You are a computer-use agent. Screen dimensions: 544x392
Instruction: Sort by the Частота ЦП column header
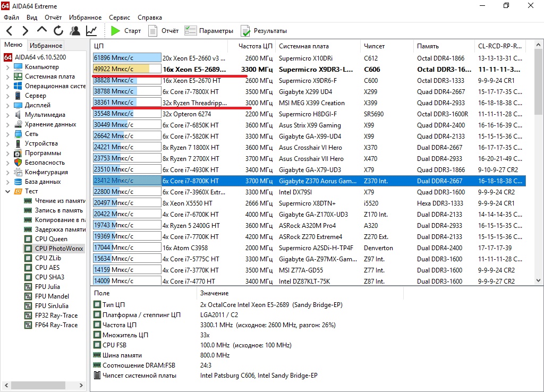pos(251,46)
